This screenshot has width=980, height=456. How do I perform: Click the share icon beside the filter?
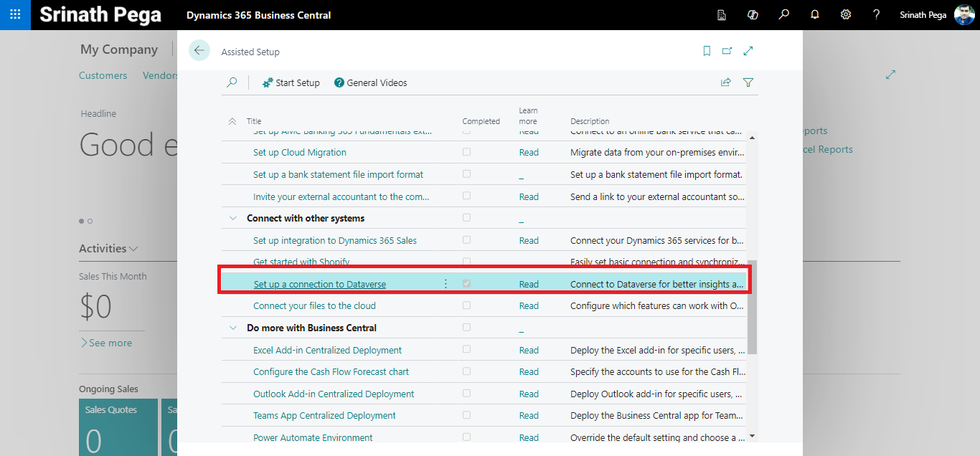click(726, 82)
